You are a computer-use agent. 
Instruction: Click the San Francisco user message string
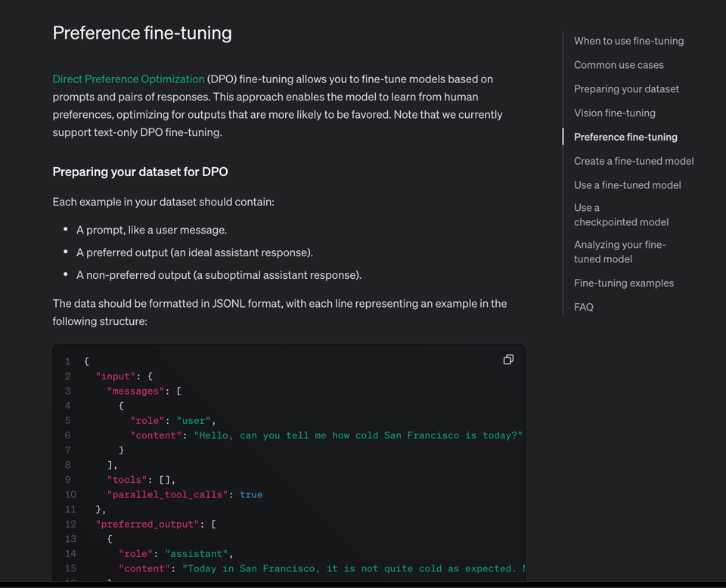coord(358,436)
